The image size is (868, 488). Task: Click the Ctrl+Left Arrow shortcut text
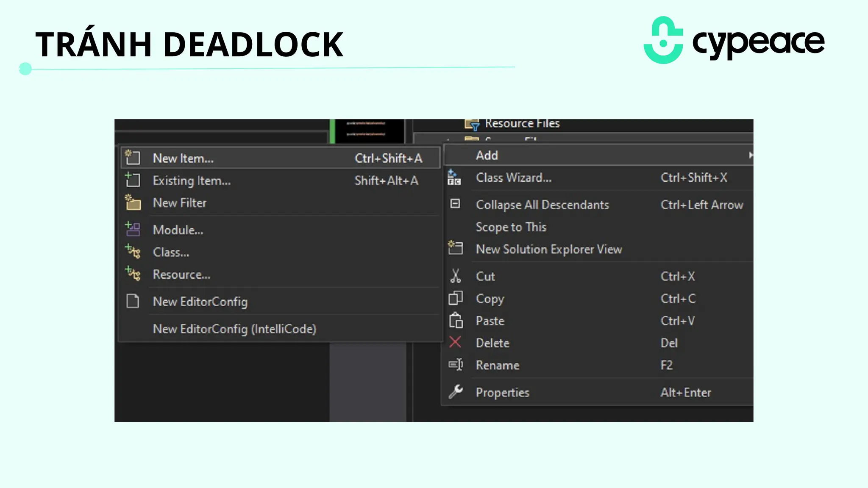click(x=702, y=205)
